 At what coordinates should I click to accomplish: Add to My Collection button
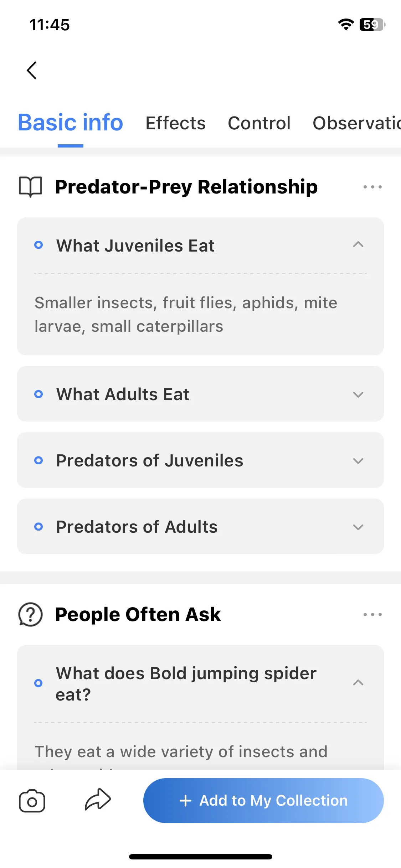coord(263,800)
